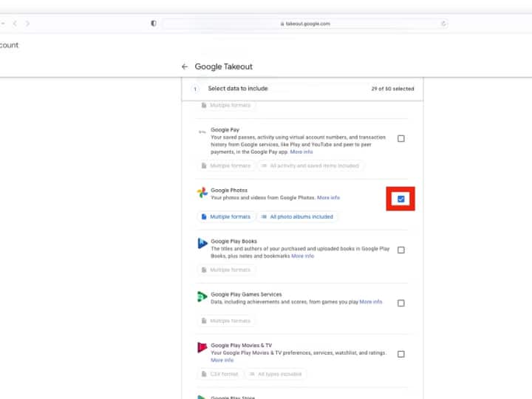Screen dimensions: 532x399
Task: Click the takeout.google.com address bar
Action: click(x=304, y=24)
